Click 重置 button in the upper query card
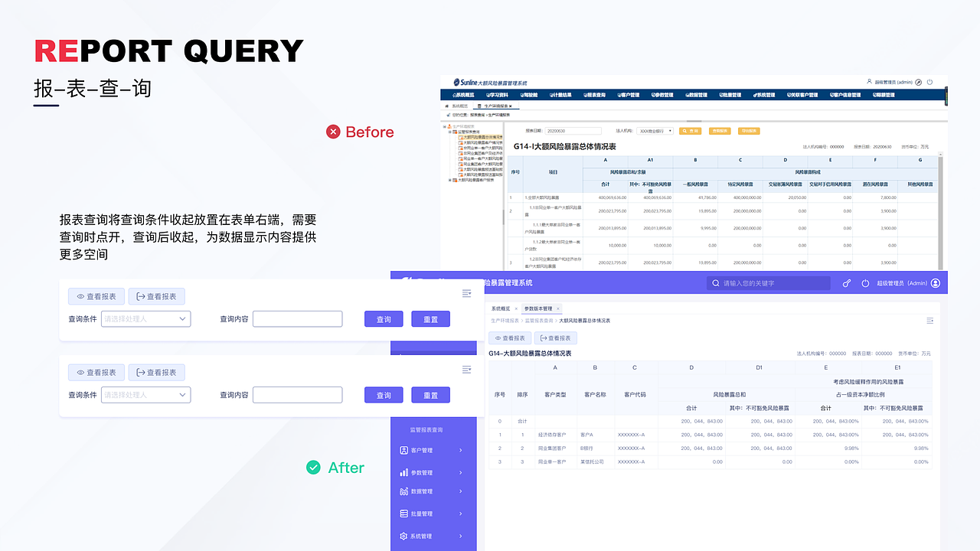 [430, 319]
